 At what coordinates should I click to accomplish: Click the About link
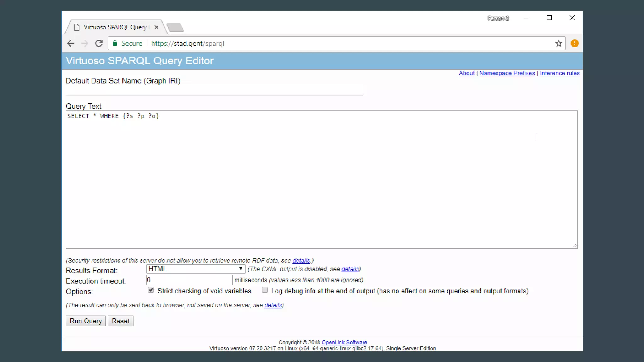coord(466,73)
